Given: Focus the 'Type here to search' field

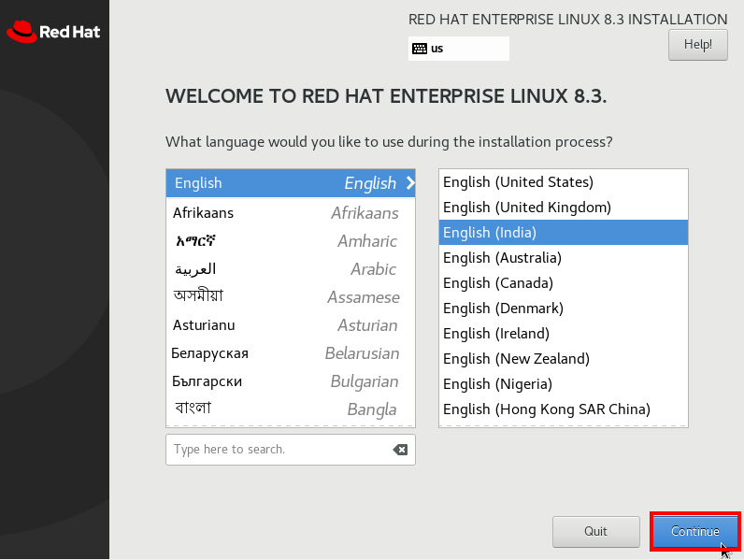Looking at the screenshot, I should click(291, 450).
